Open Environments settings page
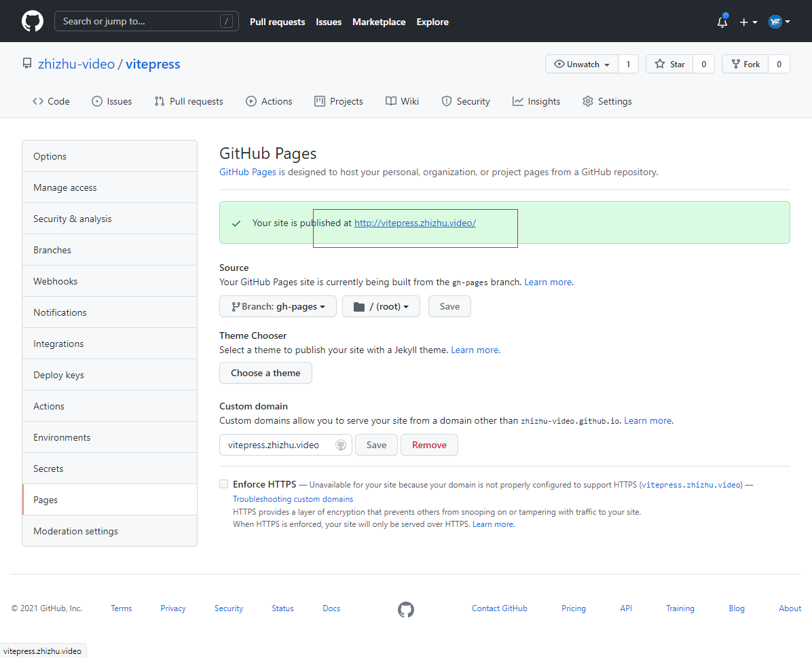The image size is (812, 658). coord(110,437)
